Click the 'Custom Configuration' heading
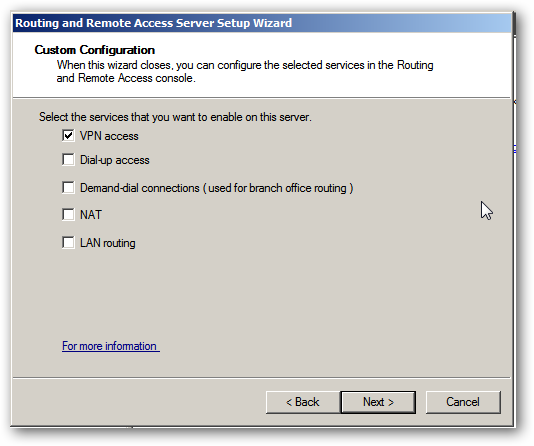 tap(95, 50)
